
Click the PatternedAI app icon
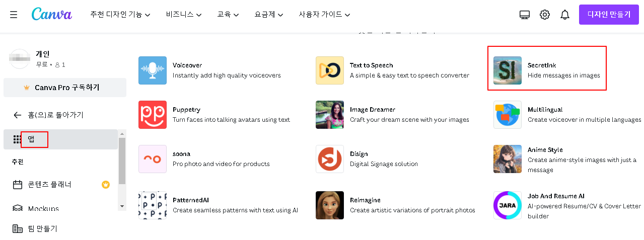153,205
